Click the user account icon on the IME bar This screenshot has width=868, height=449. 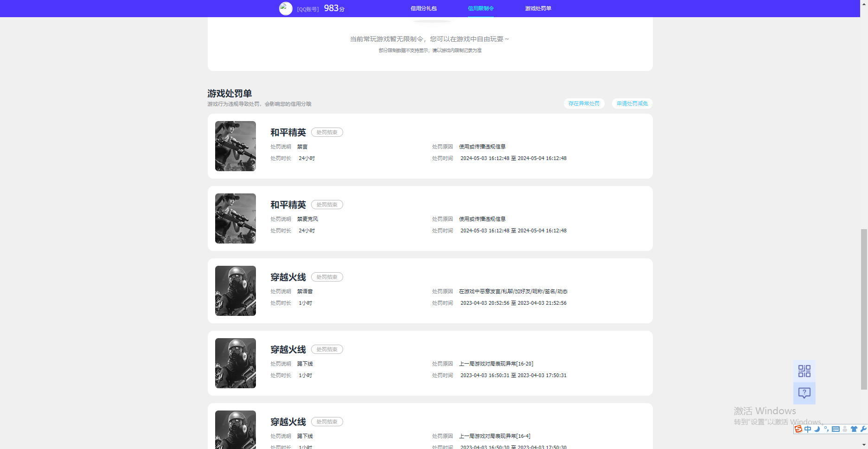coord(845,429)
